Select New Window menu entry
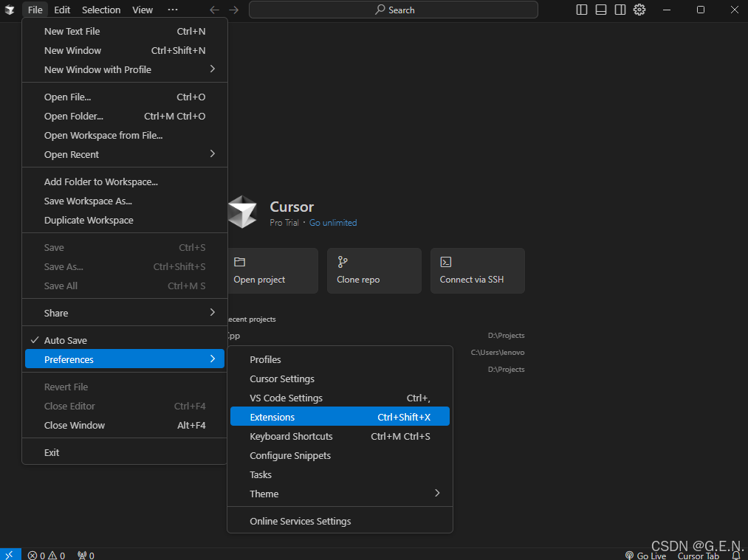Screen dimensions: 748x560 point(125,50)
